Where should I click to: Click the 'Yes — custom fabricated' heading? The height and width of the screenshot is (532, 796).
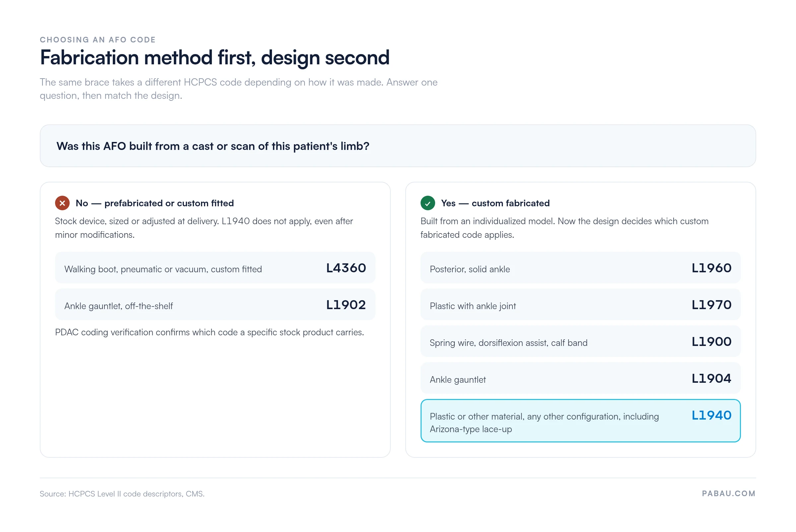coord(496,203)
